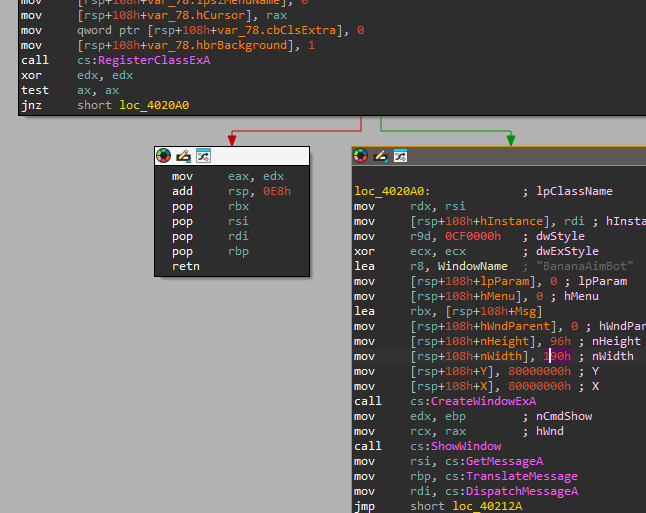This screenshot has height=513, width=646.
Task: Click the [rsp+108h+Msg] operand in lea rbx
Action: coord(494,311)
